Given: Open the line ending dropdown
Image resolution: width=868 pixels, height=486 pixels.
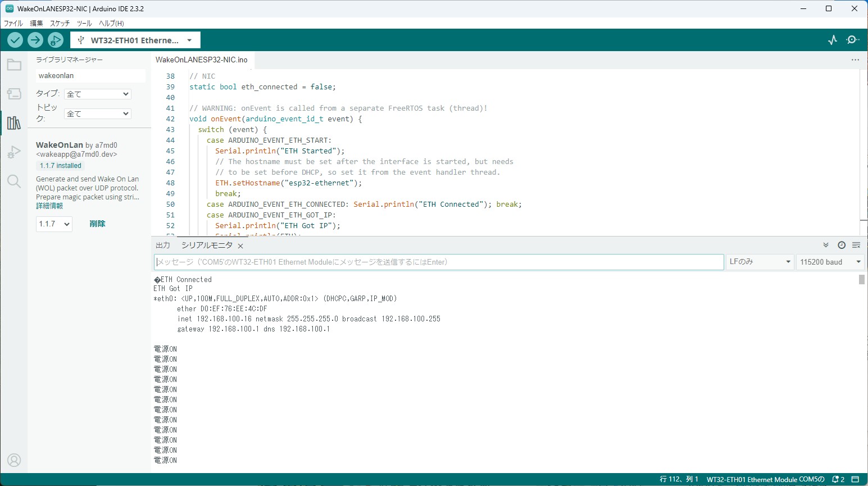Looking at the screenshot, I should pyautogui.click(x=760, y=262).
